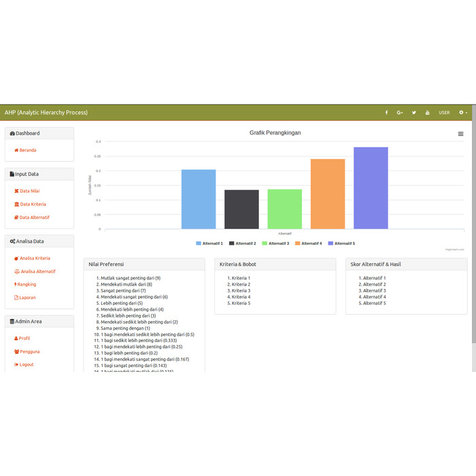
Task: Click the Twitter bird icon
Action: [x=413, y=113]
